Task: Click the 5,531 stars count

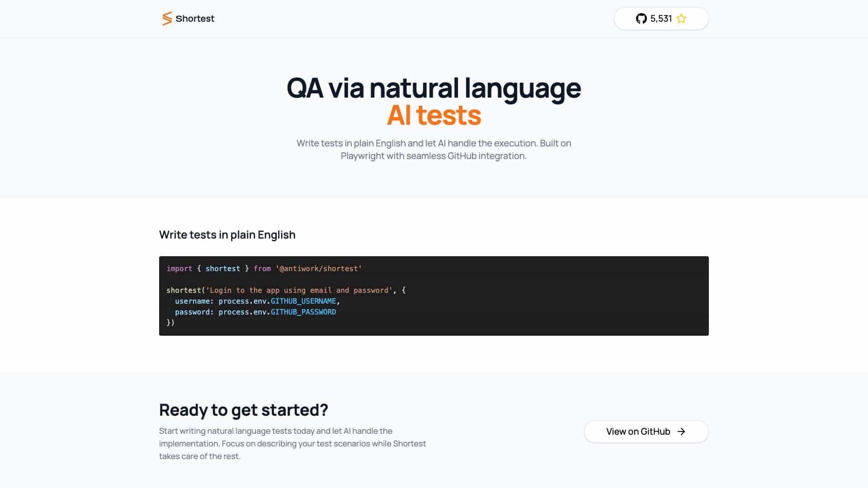Action: tap(661, 19)
